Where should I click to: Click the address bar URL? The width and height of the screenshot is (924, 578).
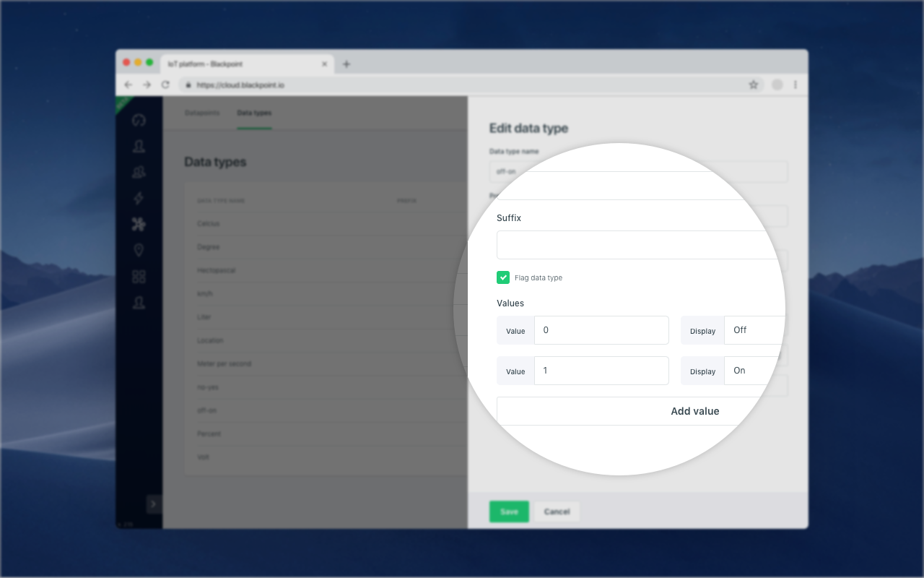click(240, 85)
